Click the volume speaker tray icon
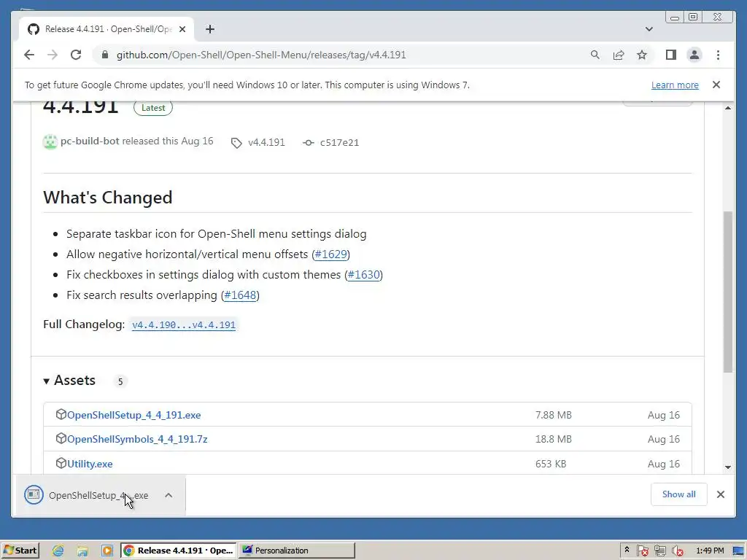This screenshot has width=747, height=560. click(x=677, y=551)
